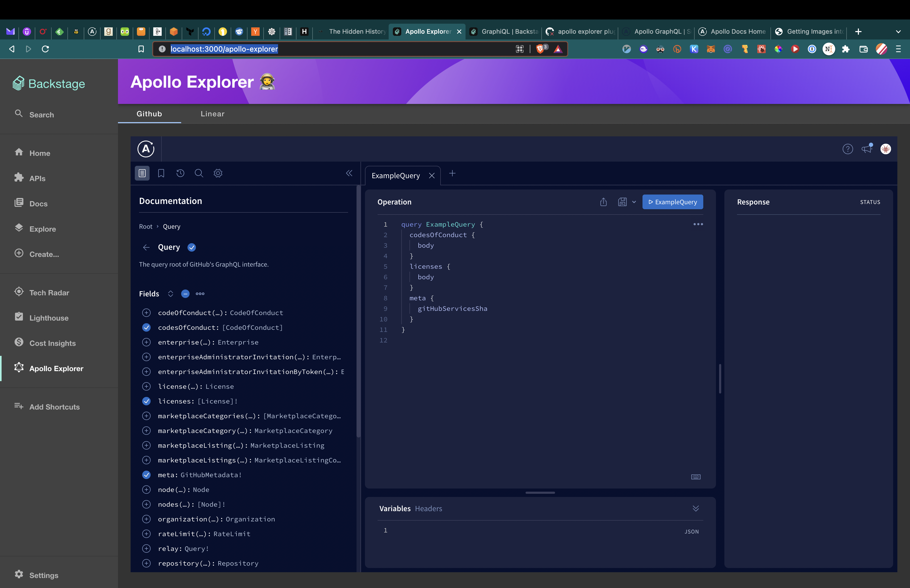The height and width of the screenshot is (588, 910).
Task: Open run history clock icon
Action: point(180,173)
